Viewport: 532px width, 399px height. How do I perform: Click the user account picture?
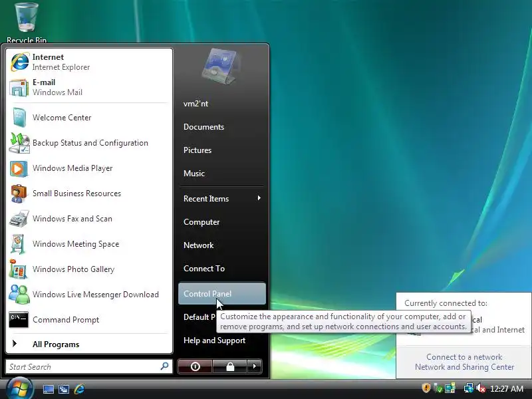pyautogui.click(x=221, y=66)
